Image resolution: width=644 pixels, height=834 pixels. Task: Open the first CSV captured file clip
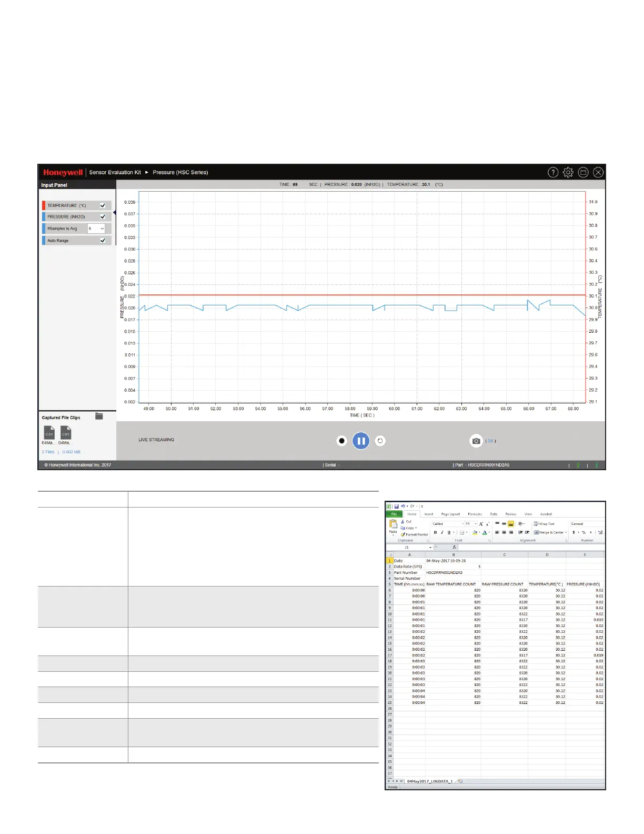tap(49, 433)
